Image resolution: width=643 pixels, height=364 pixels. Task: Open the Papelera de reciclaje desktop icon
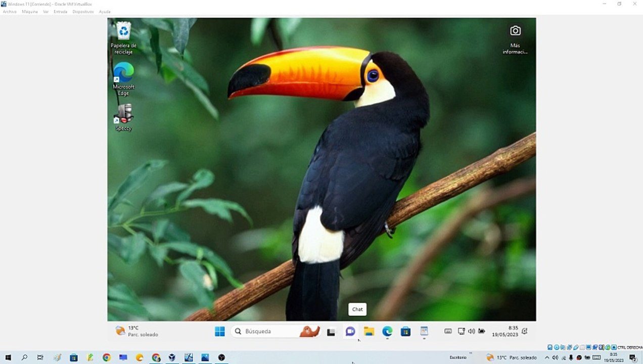tap(123, 38)
